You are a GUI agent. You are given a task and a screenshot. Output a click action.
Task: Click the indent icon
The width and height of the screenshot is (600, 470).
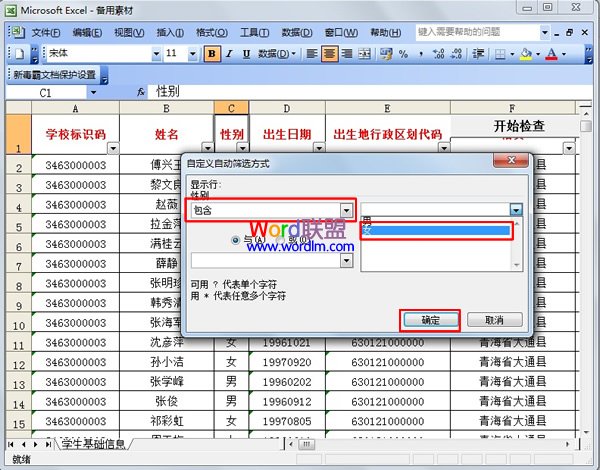coord(478,54)
